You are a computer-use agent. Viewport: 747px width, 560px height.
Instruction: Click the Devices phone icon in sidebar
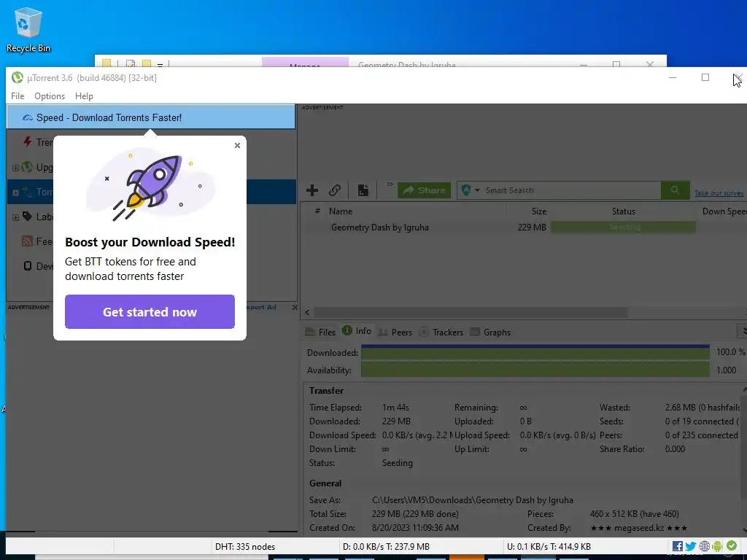click(x=28, y=265)
